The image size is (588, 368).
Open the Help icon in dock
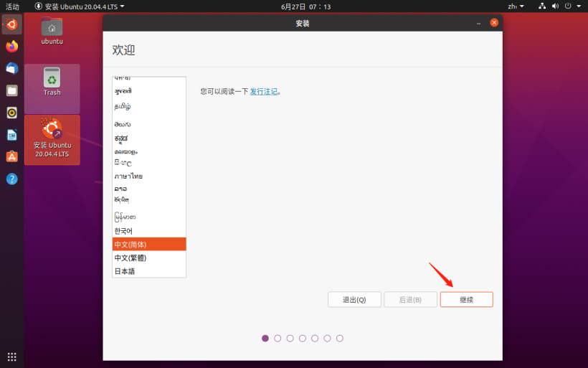[11, 179]
